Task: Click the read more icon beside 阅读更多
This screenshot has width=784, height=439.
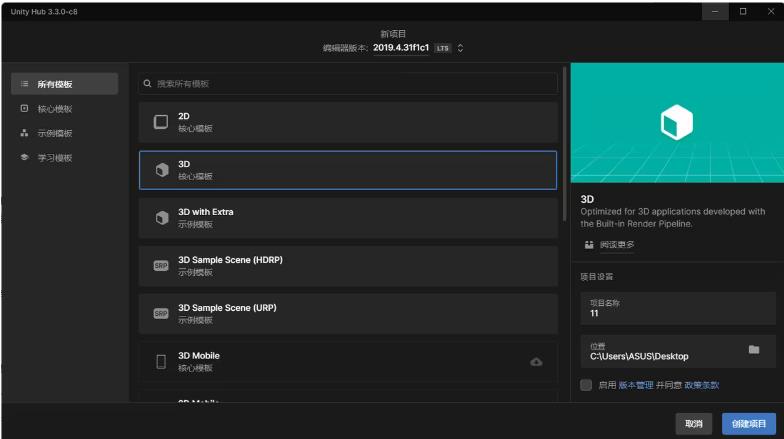Action: pyautogui.click(x=589, y=244)
